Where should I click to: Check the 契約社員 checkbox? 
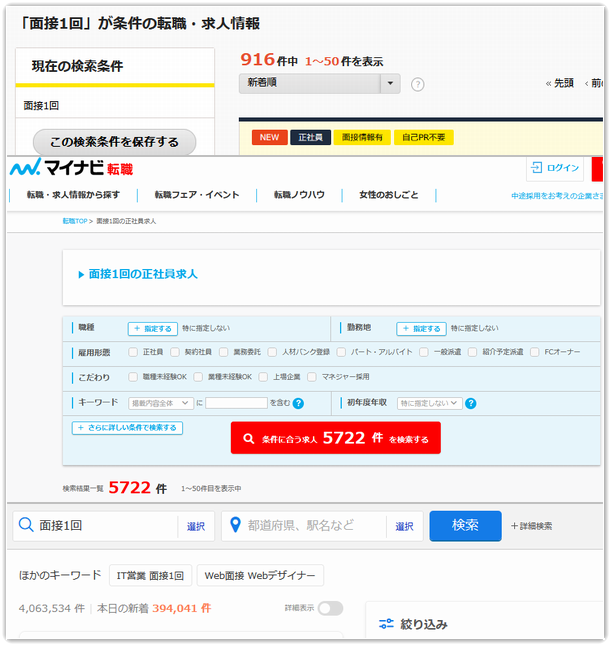pos(175,352)
